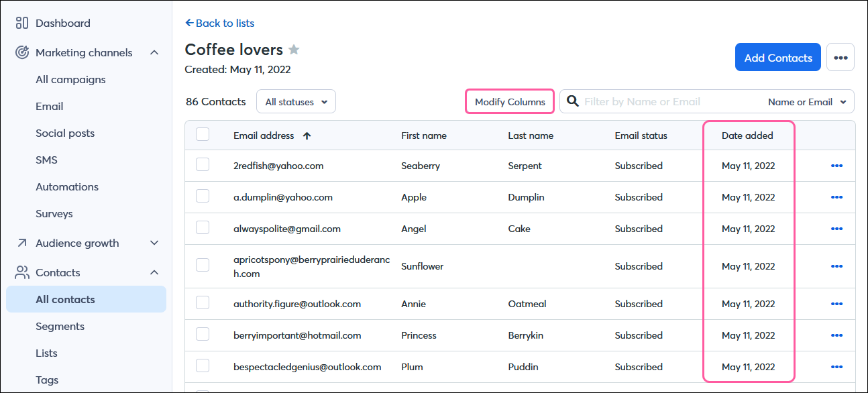868x393 pixels.
Task: Tick the authority.figure@outlook.com checkbox
Action: pos(203,303)
